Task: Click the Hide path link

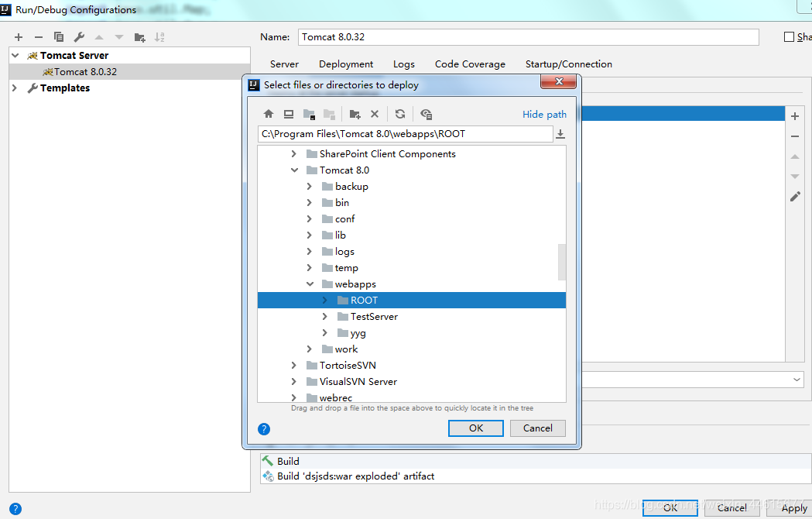Action: 544,115
